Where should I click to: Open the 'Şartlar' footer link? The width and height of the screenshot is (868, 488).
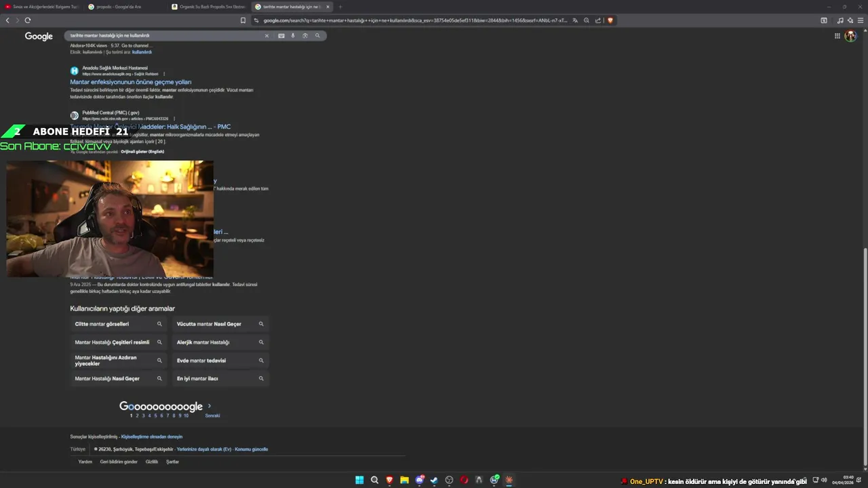coord(173,462)
